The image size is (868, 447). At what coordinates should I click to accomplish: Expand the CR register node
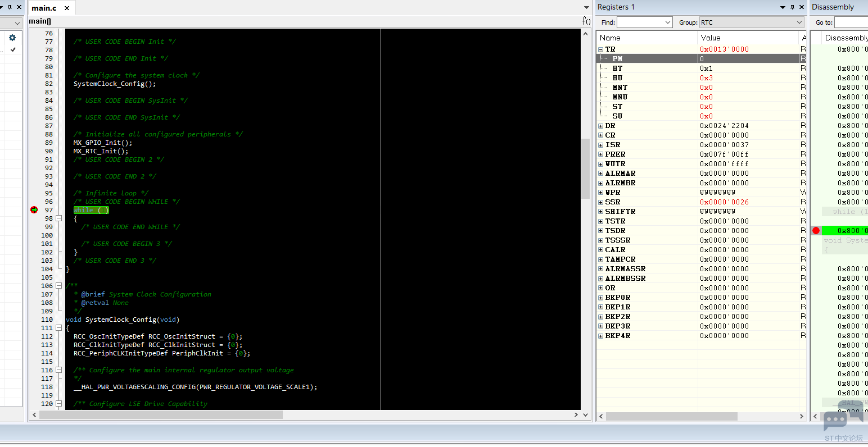600,135
